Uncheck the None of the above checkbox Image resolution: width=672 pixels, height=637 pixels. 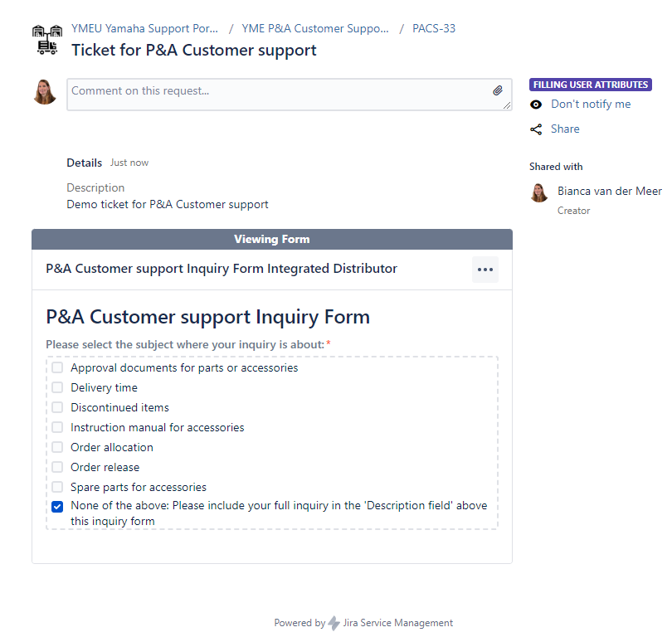[x=57, y=507]
